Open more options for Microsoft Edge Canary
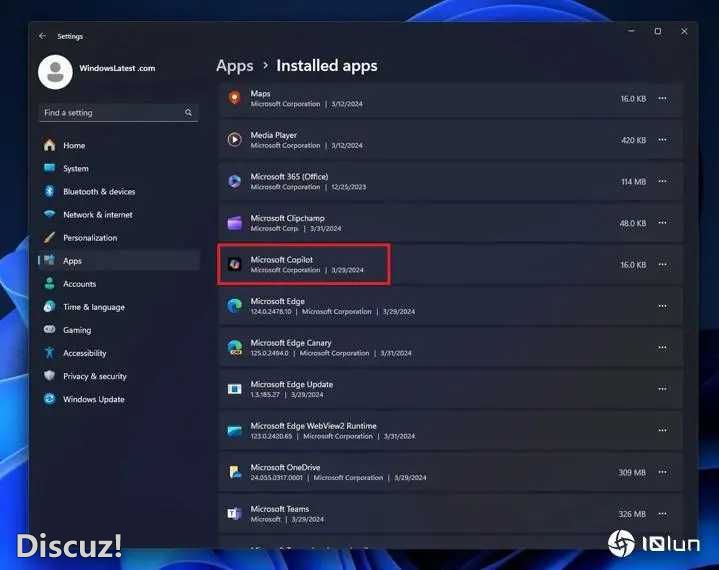Image resolution: width=719 pixels, height=570 pixels. pyautogui.click(x=663, y=348)
